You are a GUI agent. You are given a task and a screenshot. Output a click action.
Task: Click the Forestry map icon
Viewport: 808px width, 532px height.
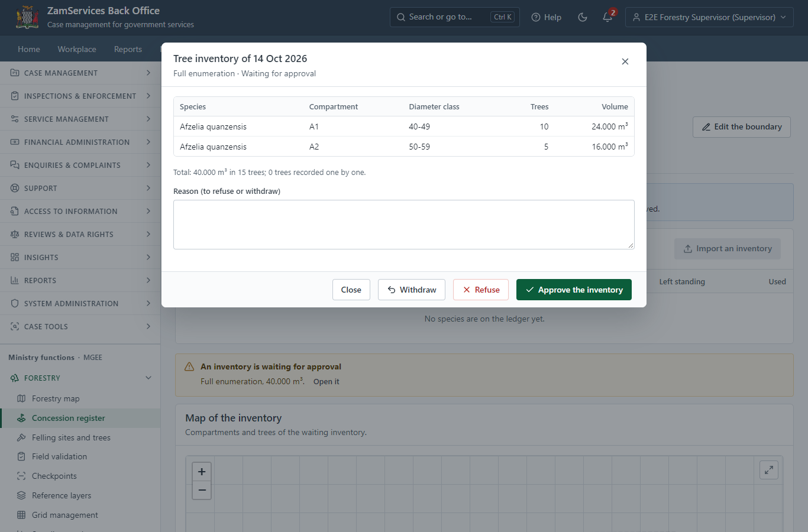pos(21,398)
